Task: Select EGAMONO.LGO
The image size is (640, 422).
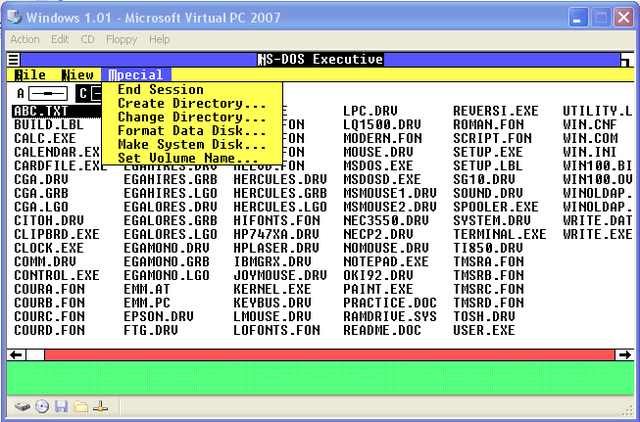Action: 167,275
